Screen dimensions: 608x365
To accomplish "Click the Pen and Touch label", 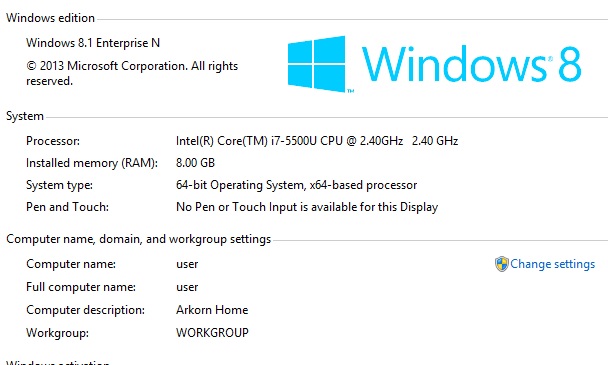I will pyautogui.click(x=67, y=207).
